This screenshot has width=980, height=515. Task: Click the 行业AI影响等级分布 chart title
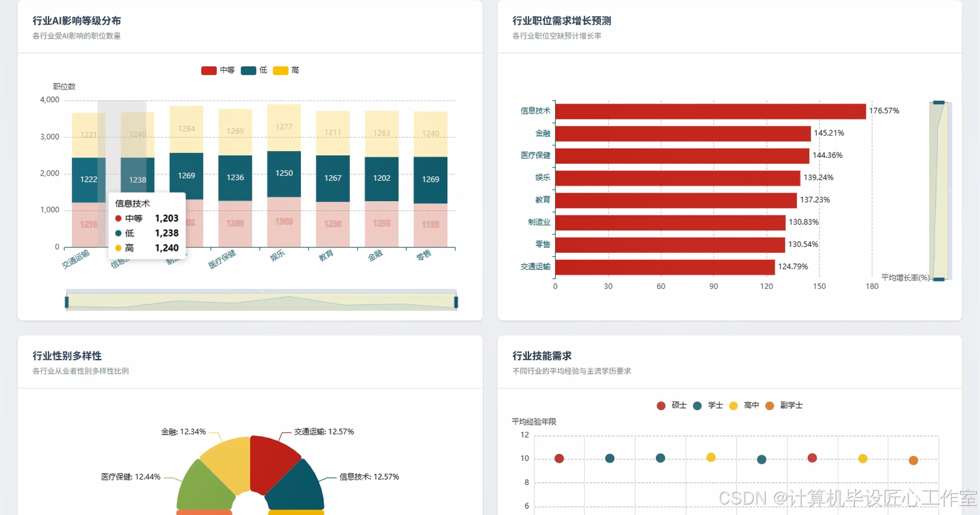(77, 21)
